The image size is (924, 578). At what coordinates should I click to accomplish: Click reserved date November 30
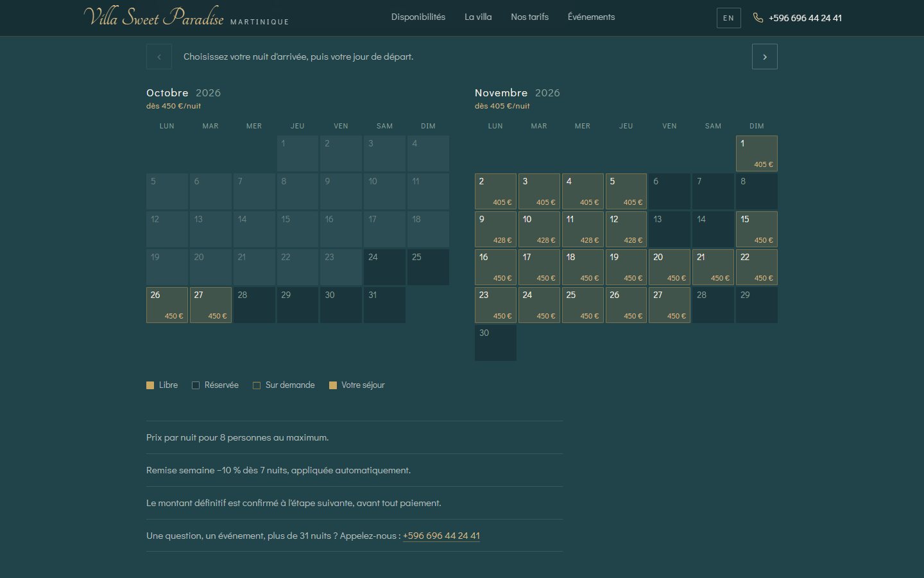tap(495, 343)
